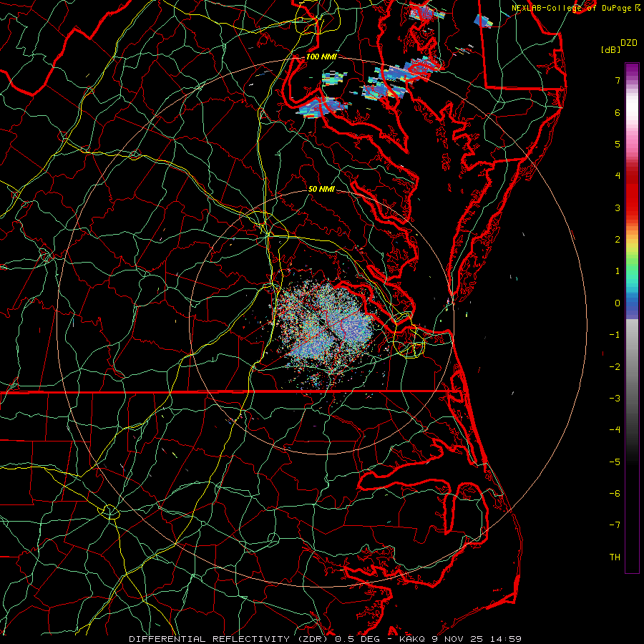
Task: Click the -1 value on the color scale
Action: point(615,335)
